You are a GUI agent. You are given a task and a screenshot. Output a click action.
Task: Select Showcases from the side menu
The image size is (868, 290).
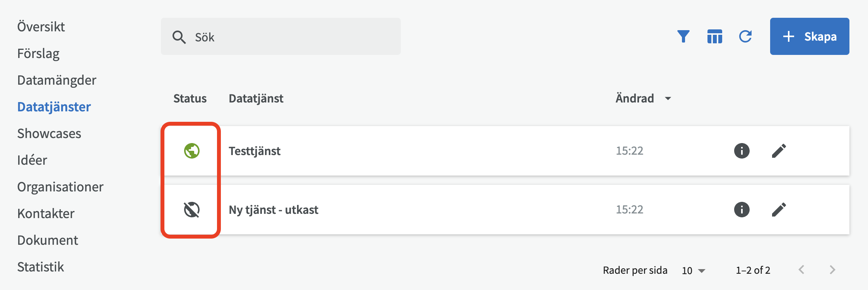click(49, 133)
